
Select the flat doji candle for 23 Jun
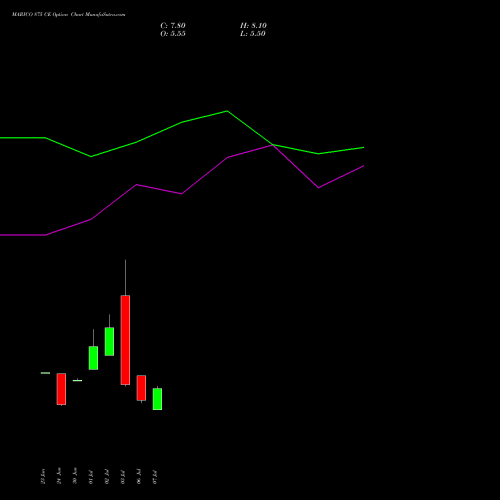tap(45, 373)
